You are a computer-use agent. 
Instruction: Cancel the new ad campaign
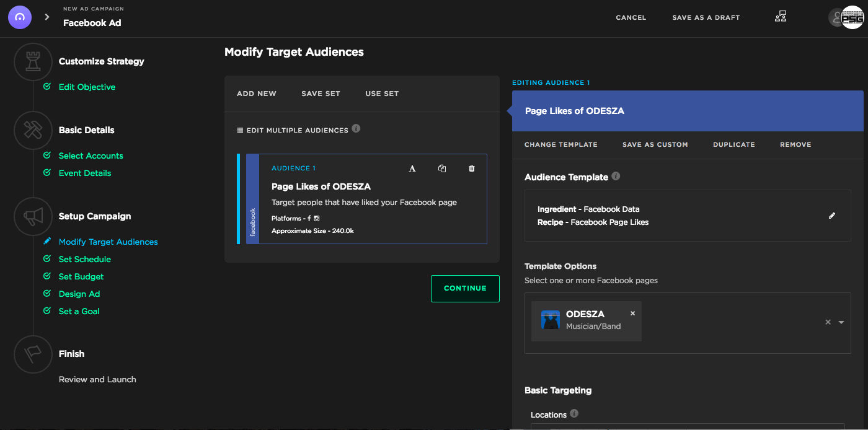(x=631, y=17)
